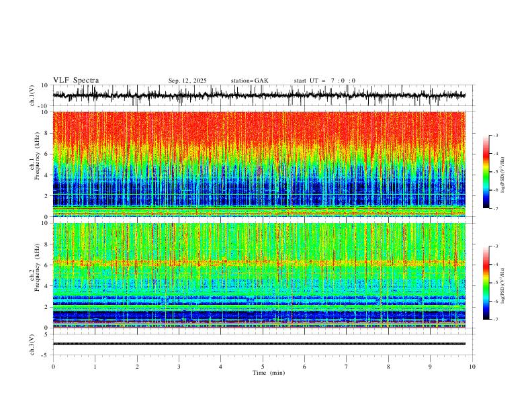Click the ch.1 'Frequency (kHz)' axis label
The image size is (532, 411).
point(37,154)
